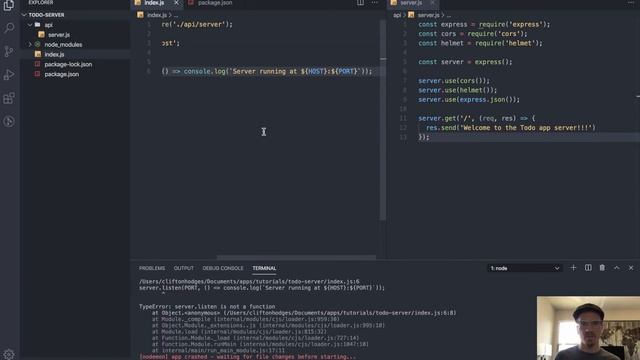
Task: Close the server.js tab
Action: (x=432, y=3)
